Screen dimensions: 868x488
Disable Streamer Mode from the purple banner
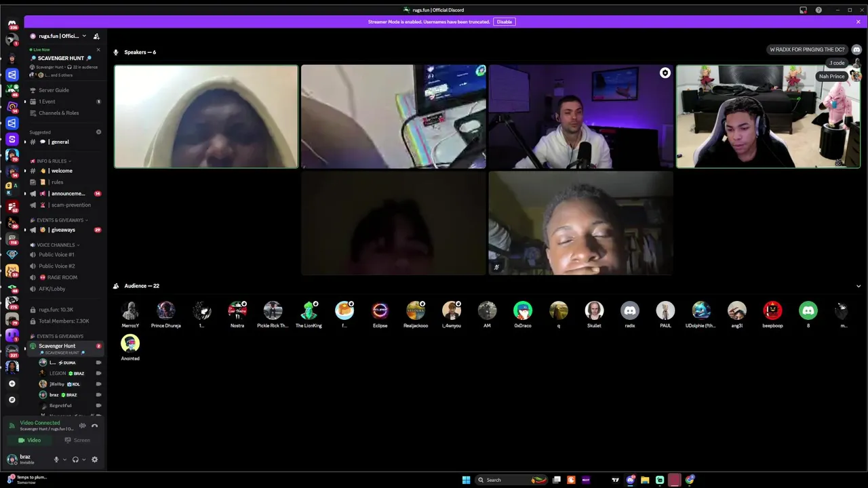(505, 22)
